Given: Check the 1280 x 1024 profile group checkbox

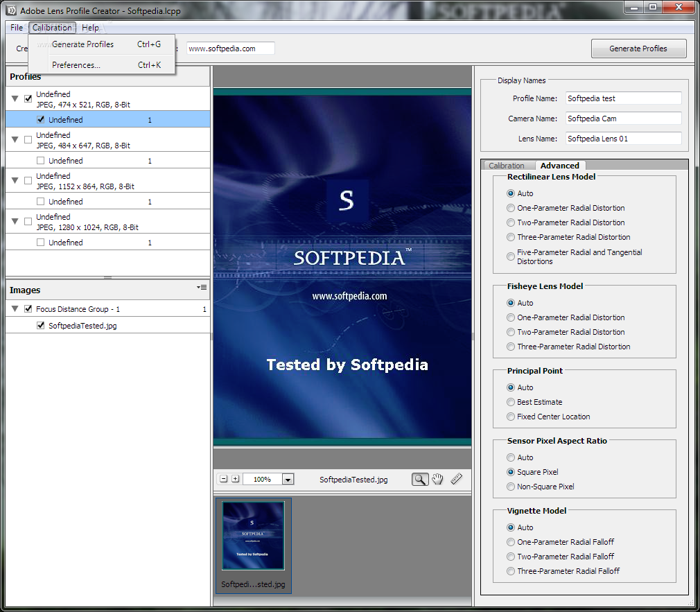Looking at the screenshot, I should 28,221.
